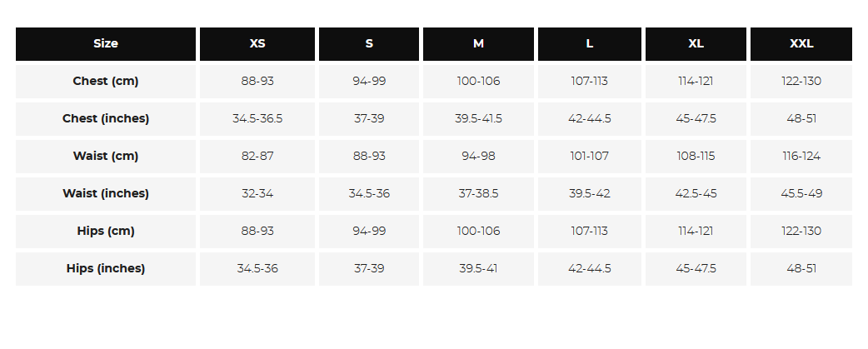Screen dimensions: 868x349
Task: Click the 32-34 waist inches cell
Action: pos(257,194)
